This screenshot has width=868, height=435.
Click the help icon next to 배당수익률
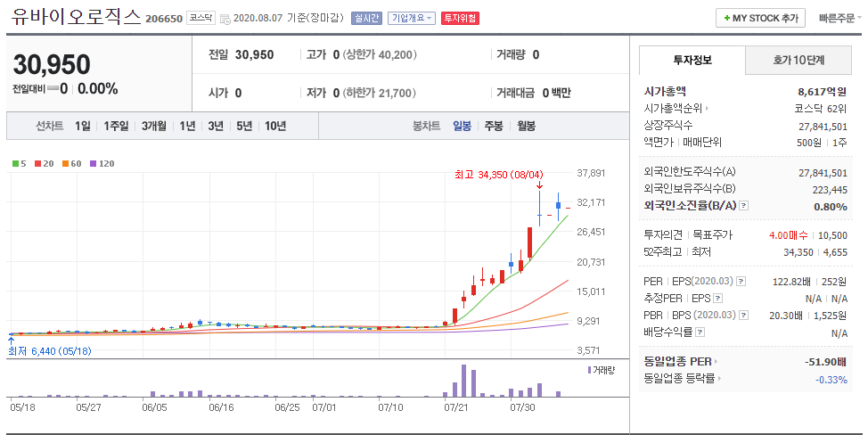click(700, 332)
